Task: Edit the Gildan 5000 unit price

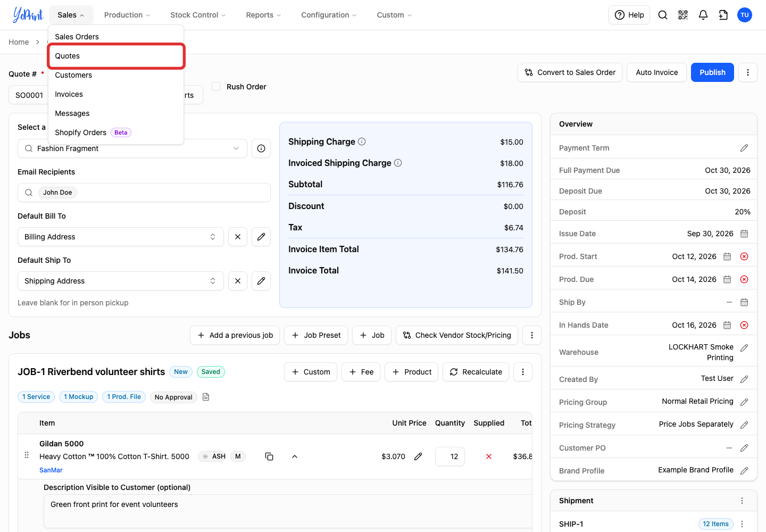Action: 418,456
